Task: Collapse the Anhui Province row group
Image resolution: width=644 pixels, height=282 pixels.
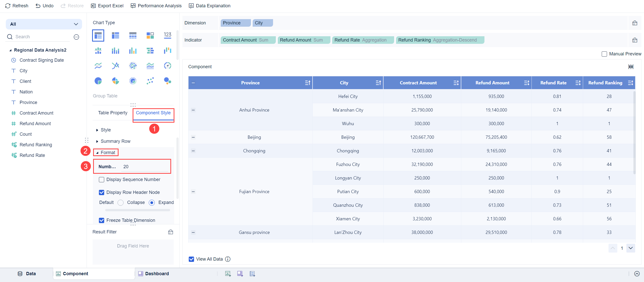Action: coord(193,110)
